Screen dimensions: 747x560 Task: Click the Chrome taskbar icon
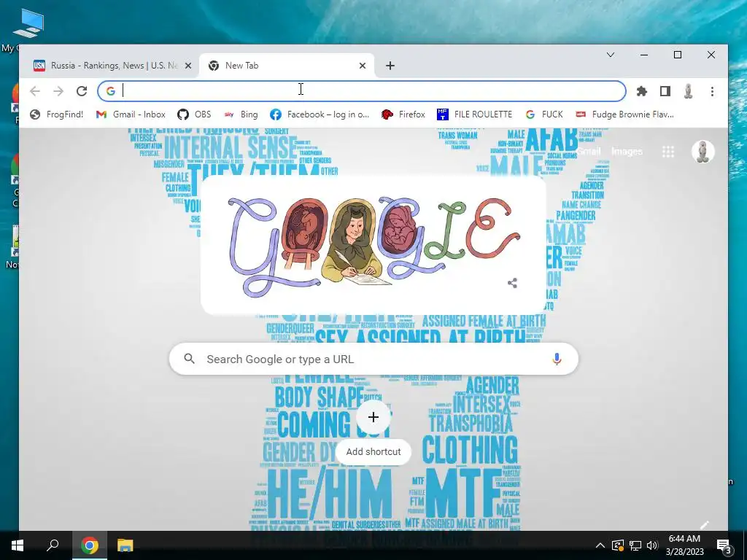pos(89,545)
